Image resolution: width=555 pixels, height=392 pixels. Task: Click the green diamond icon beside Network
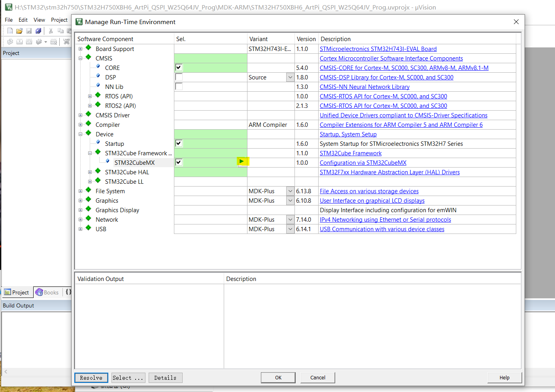(x=89, y=219)
